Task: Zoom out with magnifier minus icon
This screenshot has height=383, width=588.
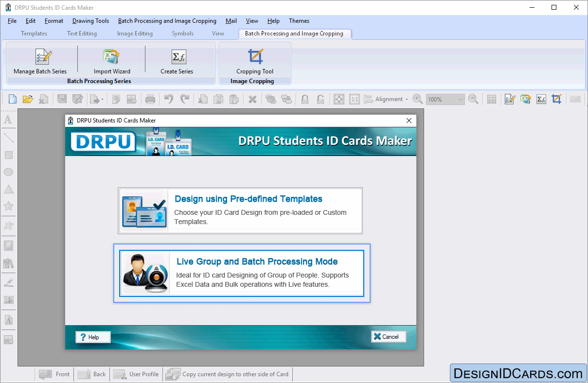Action: click(x=473, y=99)
